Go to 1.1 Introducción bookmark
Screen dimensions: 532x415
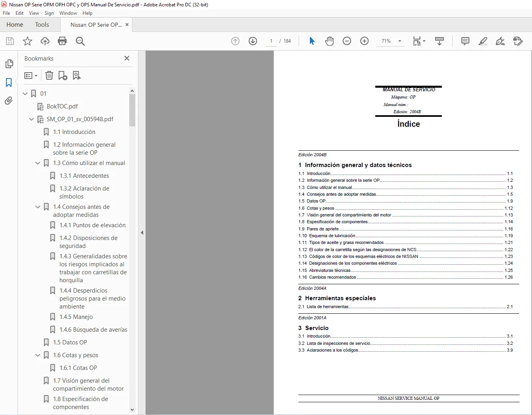pos(74,132)
